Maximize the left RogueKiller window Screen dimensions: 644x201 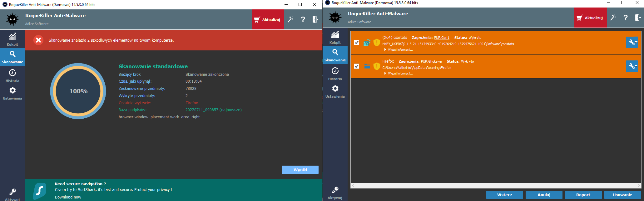[x=300, y=4]
